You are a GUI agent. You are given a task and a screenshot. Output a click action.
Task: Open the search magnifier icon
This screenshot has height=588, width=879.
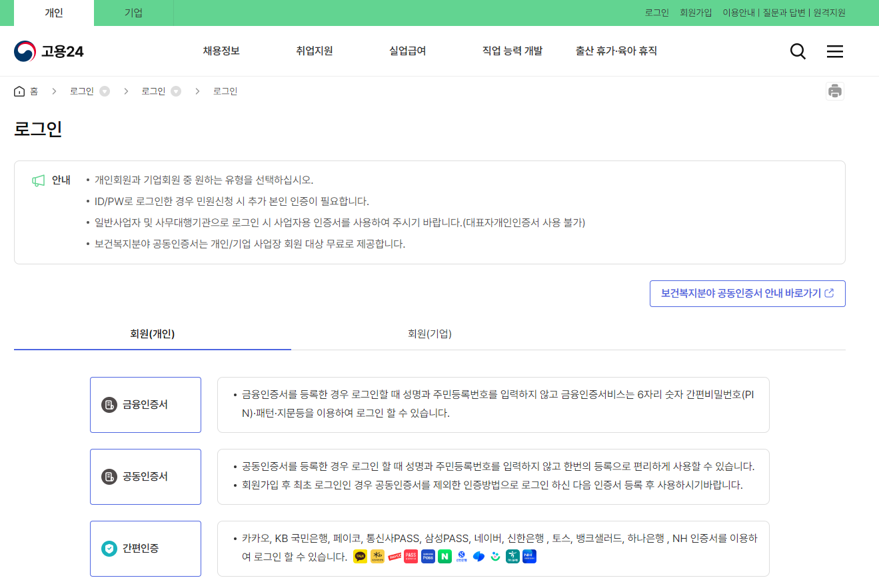pos(798,51)
